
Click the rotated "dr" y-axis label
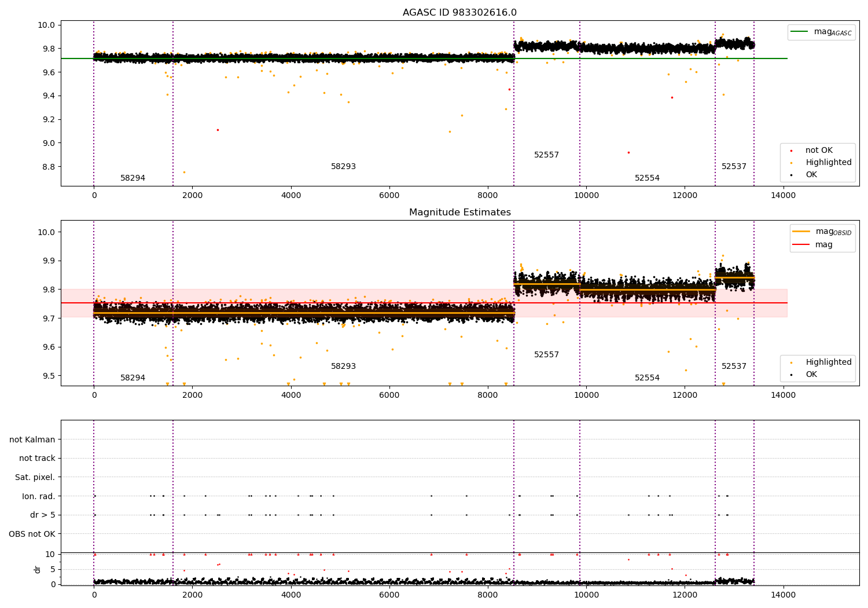point(38,569)
